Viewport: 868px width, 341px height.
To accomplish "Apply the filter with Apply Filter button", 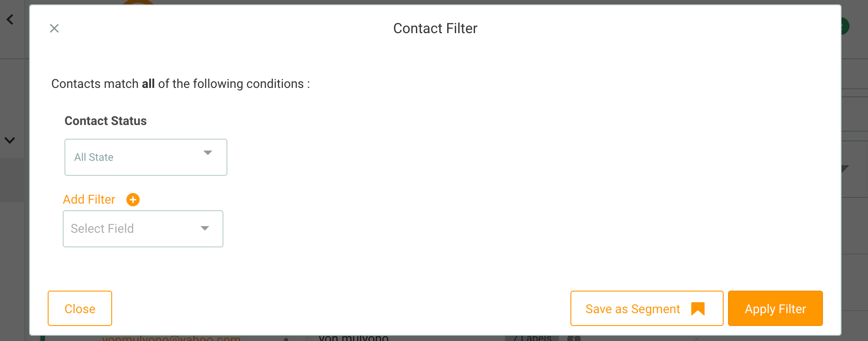I will (775, 309).
